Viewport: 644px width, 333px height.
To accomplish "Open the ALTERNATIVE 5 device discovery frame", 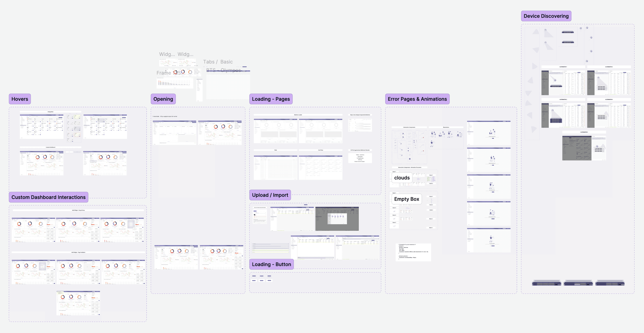I will [584, 148].
